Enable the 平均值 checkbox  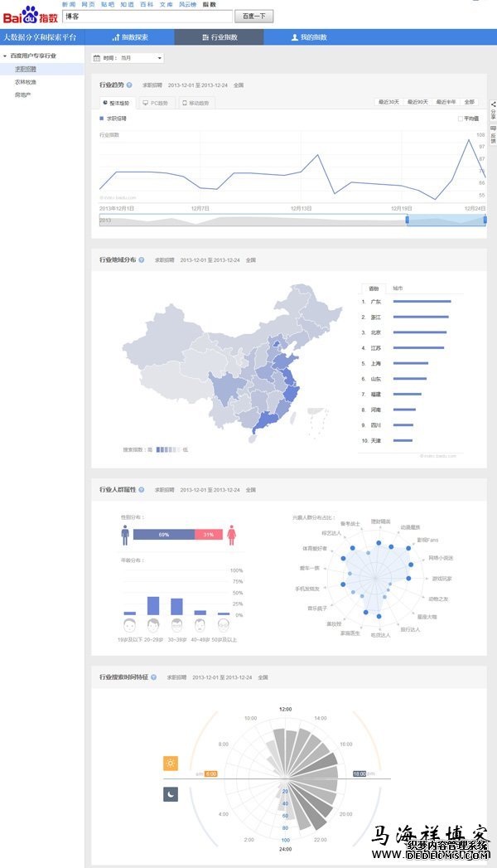[x=461, y=119]
